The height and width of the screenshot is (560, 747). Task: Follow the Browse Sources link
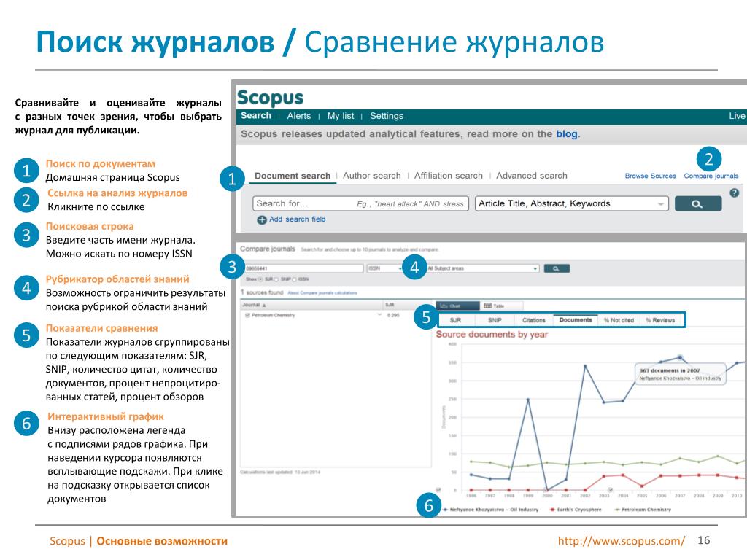[650, 176]
